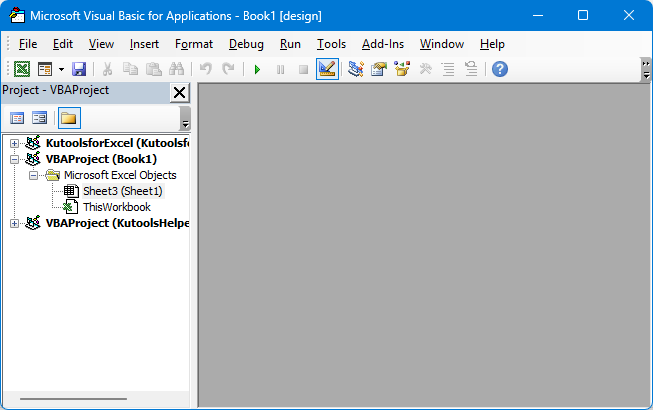Collapse the Microsoft Excel Objects folder

(32, 175)
